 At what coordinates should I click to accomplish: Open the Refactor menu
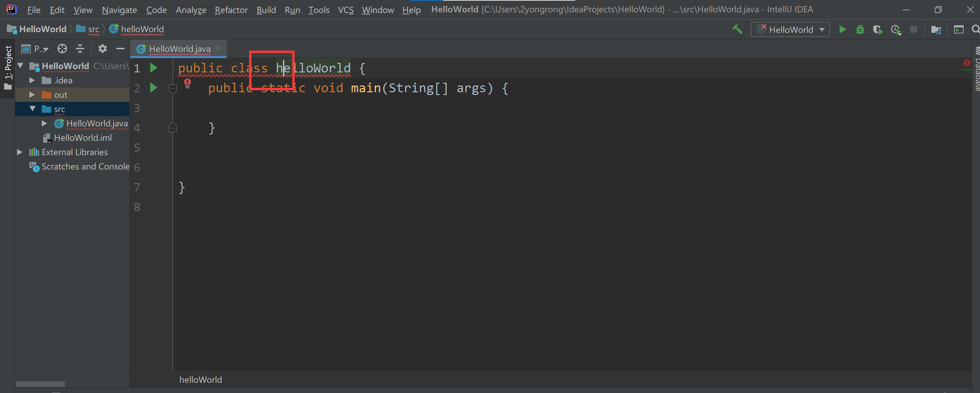pos(231,10)
